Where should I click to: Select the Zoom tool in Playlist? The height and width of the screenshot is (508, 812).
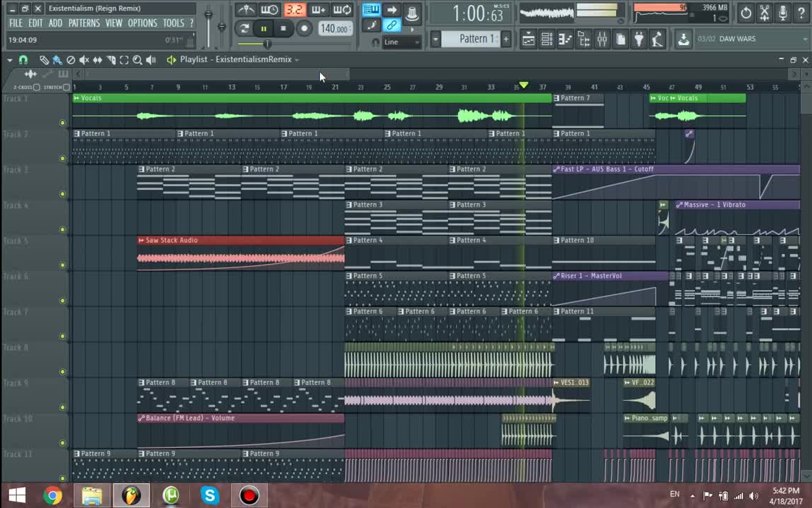pyautogui.click(x=137, y=60)
